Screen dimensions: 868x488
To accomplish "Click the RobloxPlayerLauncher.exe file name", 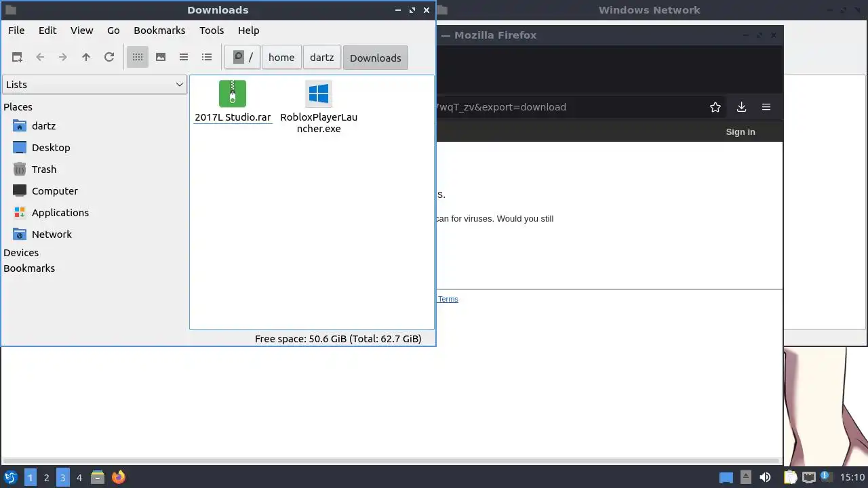I will pos(319,123).
